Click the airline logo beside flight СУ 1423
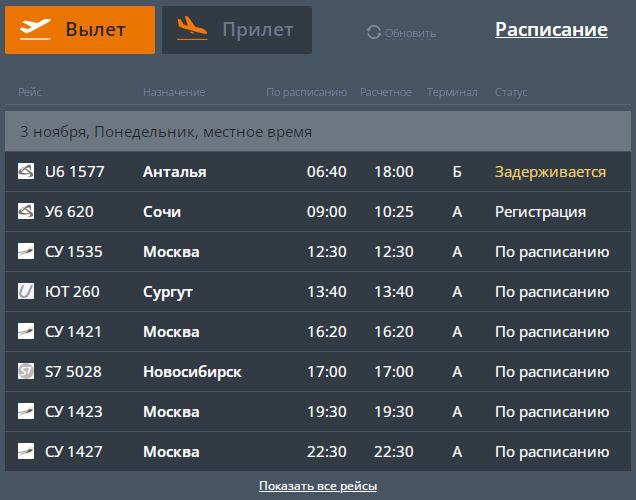Screen dimensions: 636x500 pos(26,411)
